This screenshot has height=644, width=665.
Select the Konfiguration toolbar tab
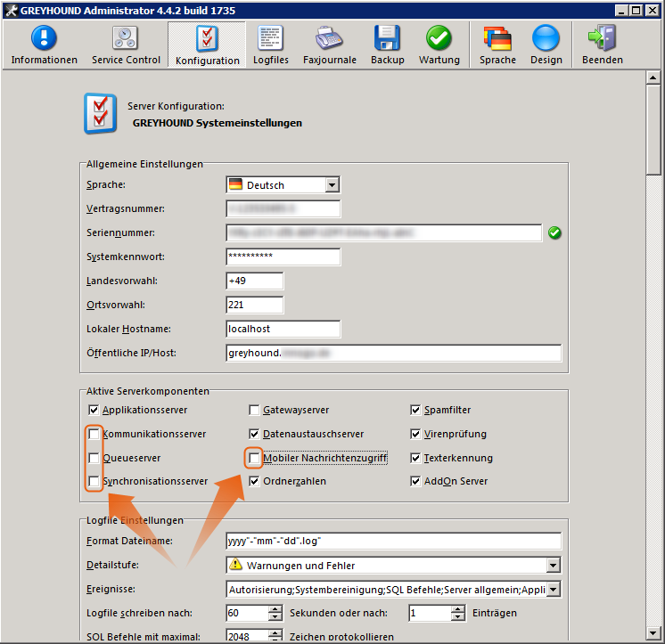click(207, 45)
